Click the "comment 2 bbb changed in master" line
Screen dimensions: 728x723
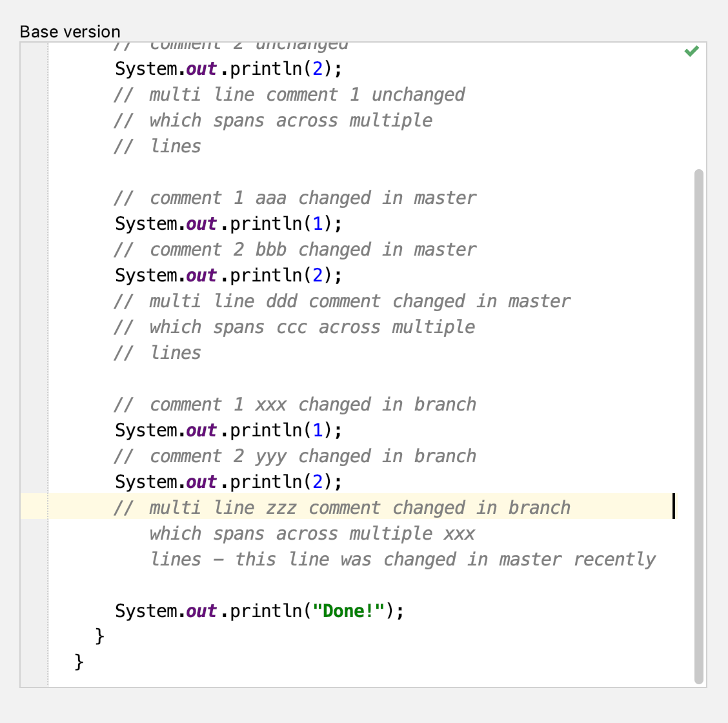click(x=313, y=250)
